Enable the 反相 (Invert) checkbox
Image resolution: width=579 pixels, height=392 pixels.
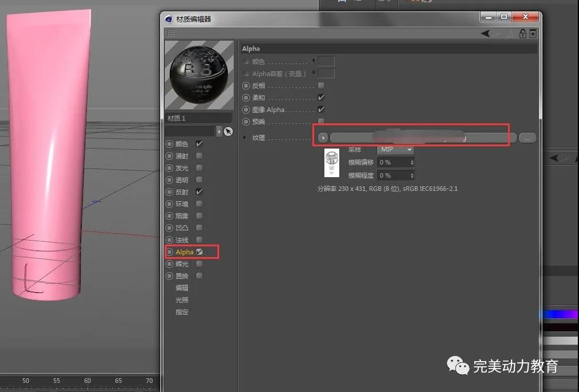pos(321,86)
